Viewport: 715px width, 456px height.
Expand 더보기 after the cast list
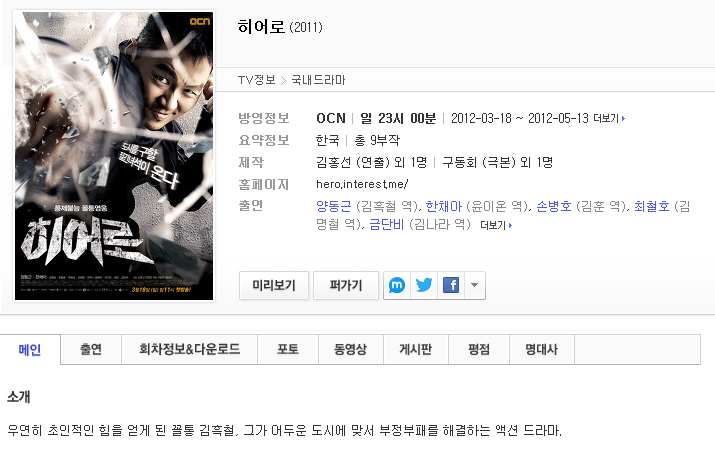click(496, 225)
